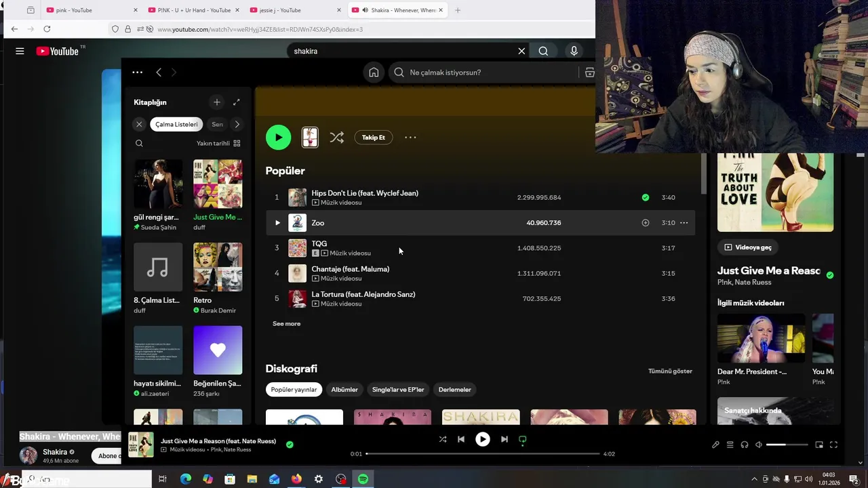
Task: Switch to the Albümler tab
Action: pos(344,390)
